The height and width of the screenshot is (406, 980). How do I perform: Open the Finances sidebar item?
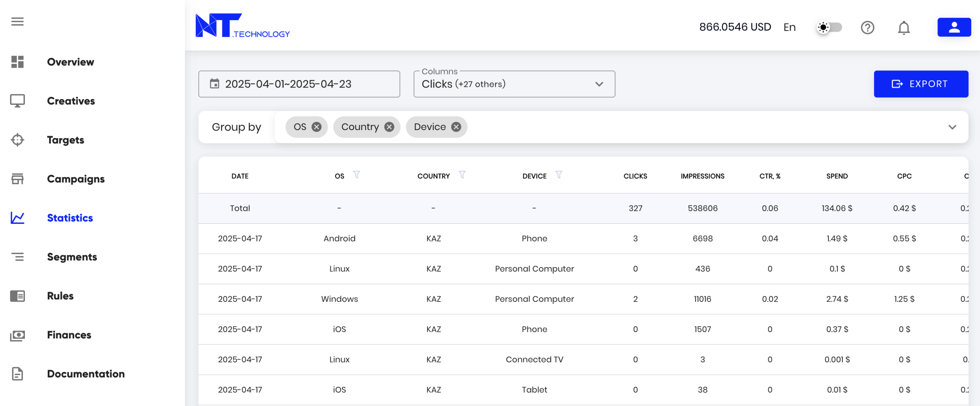tap(69, 335)
